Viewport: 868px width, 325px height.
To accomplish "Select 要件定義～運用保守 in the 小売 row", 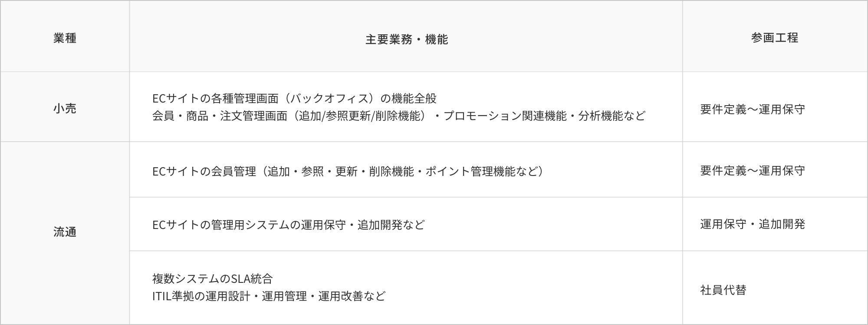I will (x=752, y=109).
